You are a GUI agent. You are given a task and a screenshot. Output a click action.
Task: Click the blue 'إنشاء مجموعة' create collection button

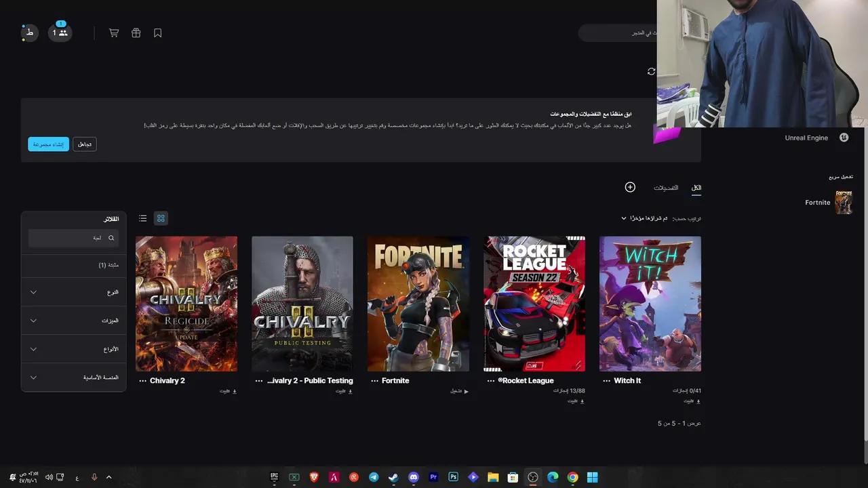point(49,144)
